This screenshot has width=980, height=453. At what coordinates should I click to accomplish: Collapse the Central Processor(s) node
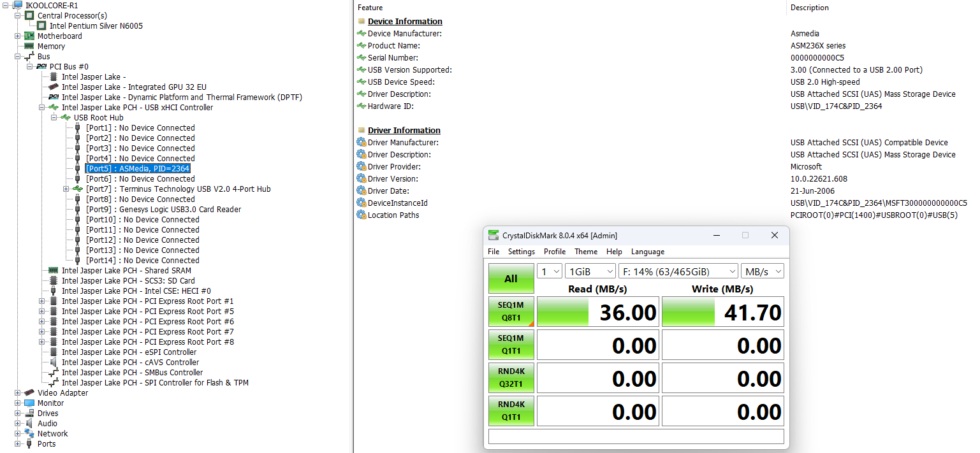18,15
